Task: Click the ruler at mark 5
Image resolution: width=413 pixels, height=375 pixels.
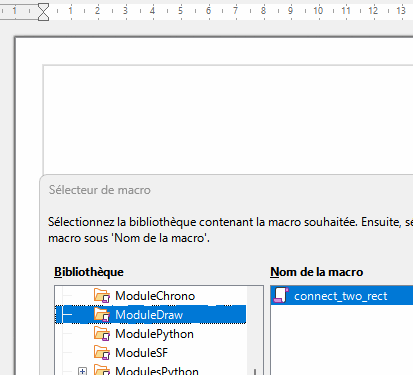Action: [180, 11]
